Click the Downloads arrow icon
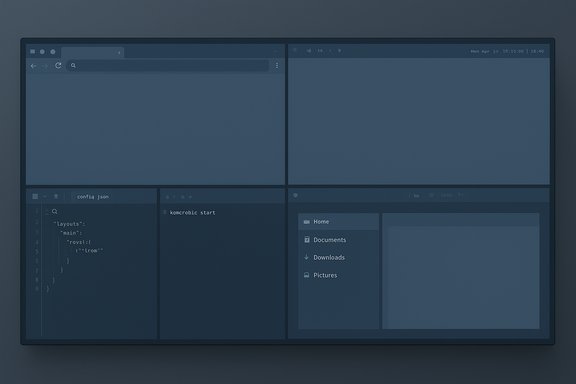This screenshot has height=384, width=576. tap(306, 257)
